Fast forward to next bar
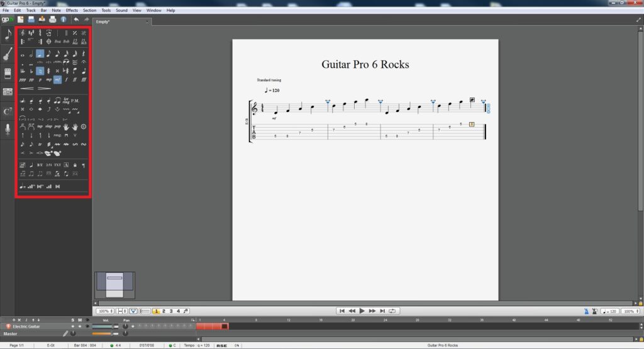The image size is (644, 349). coord(372,311)
